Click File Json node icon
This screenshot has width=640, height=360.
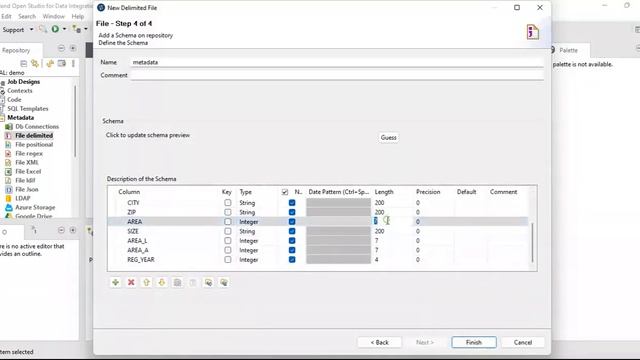8,189
